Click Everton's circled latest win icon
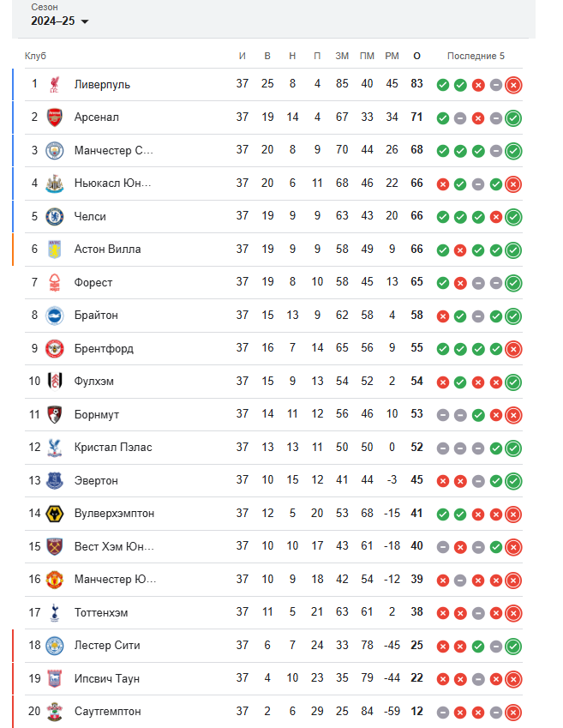Image resolution: width=563 pixels, height=728 pixels. [513, 481]
